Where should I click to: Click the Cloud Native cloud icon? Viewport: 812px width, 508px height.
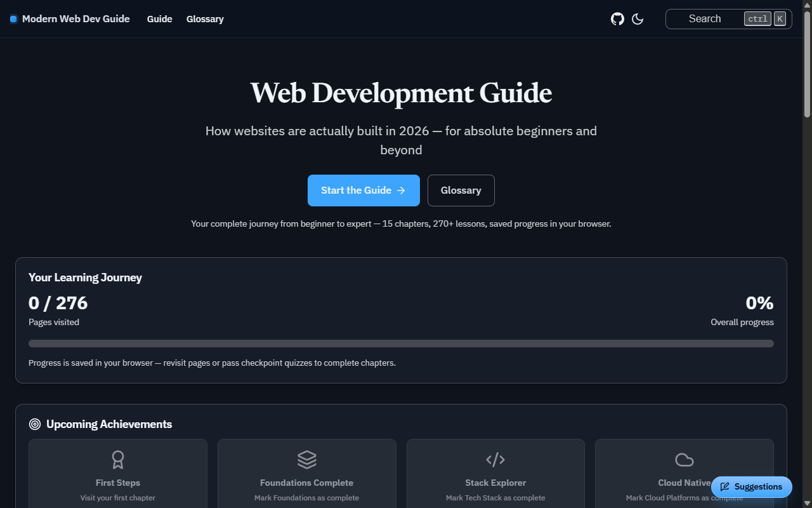pyautogui.click(x=684, y=459)
